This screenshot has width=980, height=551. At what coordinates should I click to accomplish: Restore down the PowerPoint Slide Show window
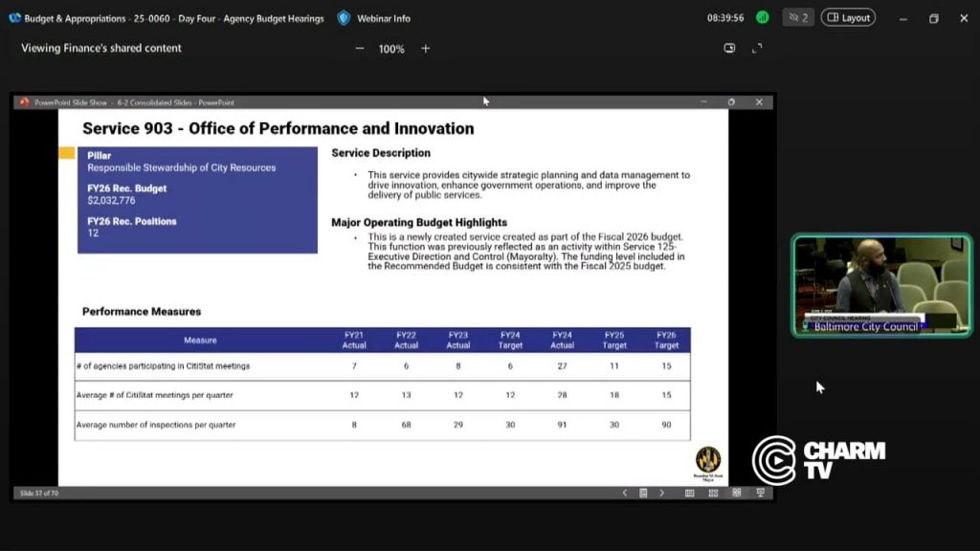[731, 101]
